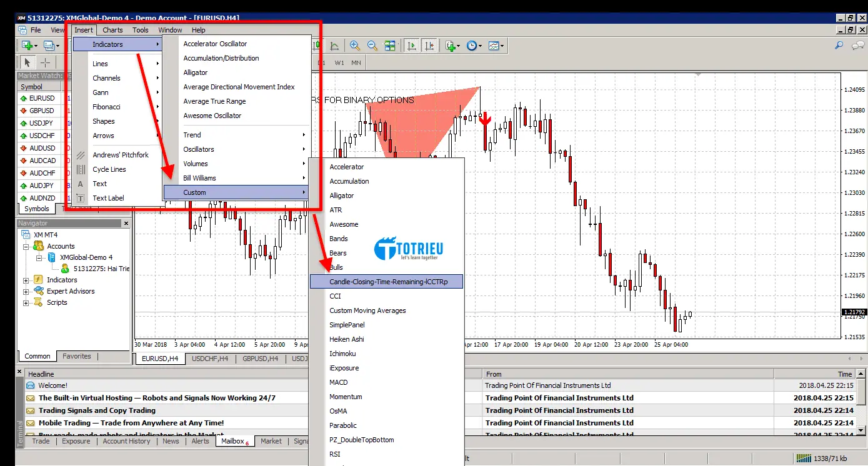Click the Andrews' Pitchfork menu icon
Image resolution: width=868 pixels, height=466 pixels.
tap(81, 155)
